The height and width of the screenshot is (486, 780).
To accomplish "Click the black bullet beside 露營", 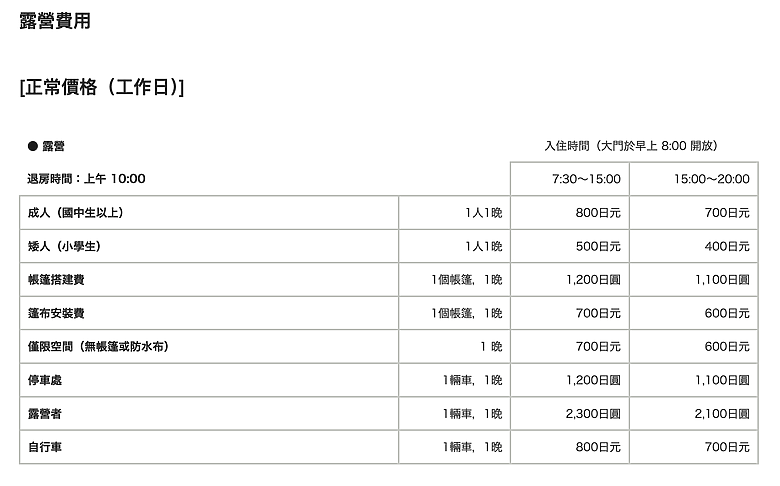I will 33,146.
